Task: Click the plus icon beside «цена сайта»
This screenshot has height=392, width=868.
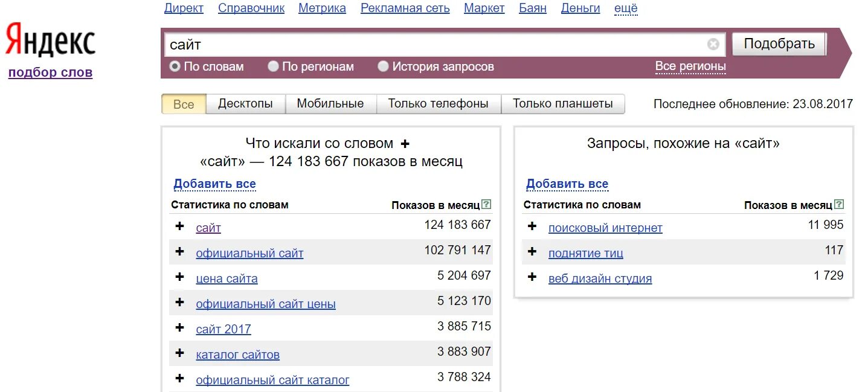Action: point(179,278)
